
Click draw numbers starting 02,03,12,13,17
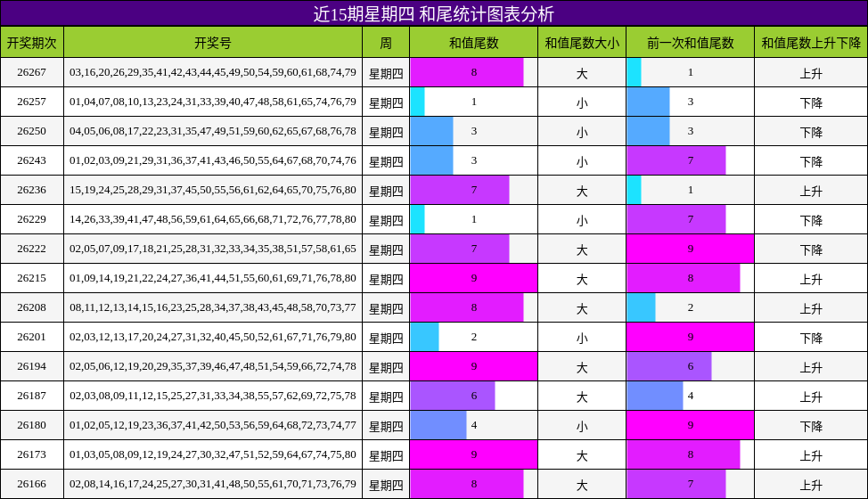coord(213,337)
